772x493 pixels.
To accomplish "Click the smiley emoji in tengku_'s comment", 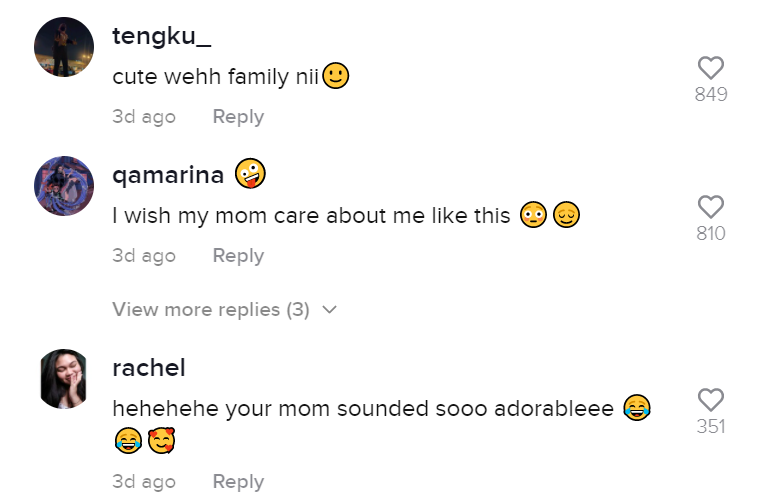I will tap(336, 77).
